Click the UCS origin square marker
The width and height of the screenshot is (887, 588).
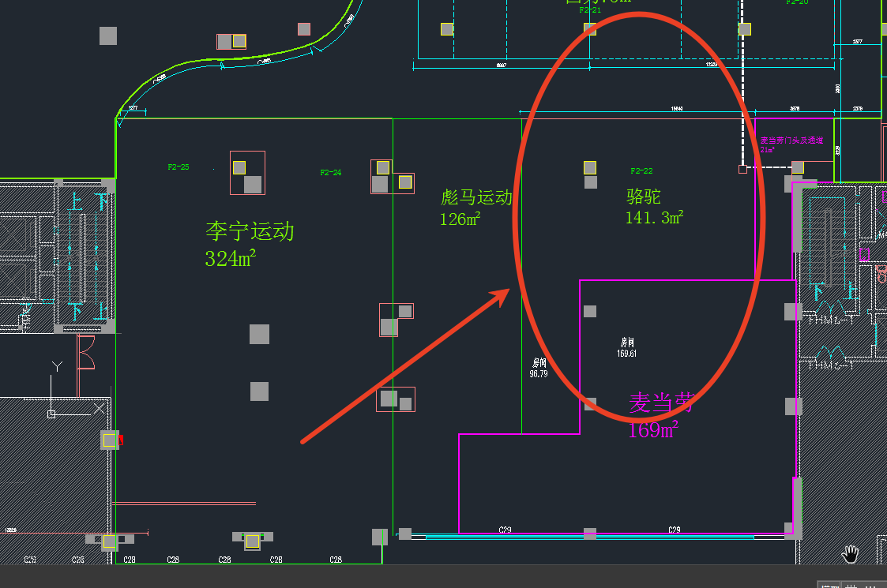coord(51,413)
